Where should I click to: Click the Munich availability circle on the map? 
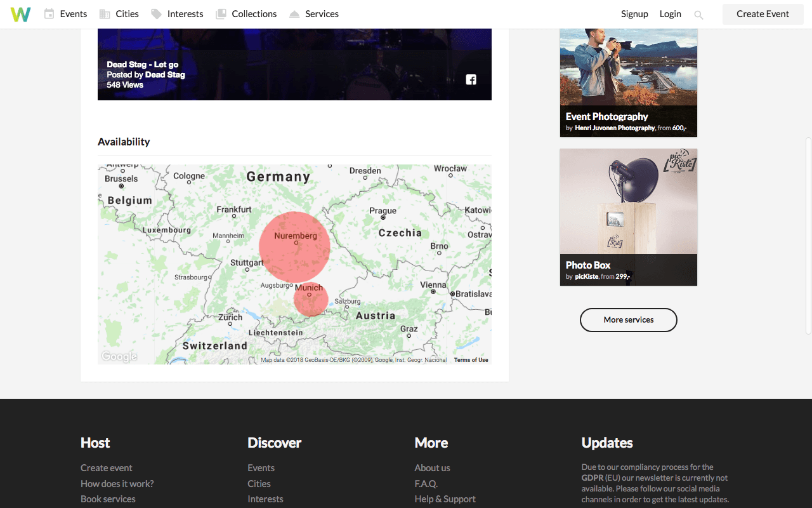(x=311, y=300)
